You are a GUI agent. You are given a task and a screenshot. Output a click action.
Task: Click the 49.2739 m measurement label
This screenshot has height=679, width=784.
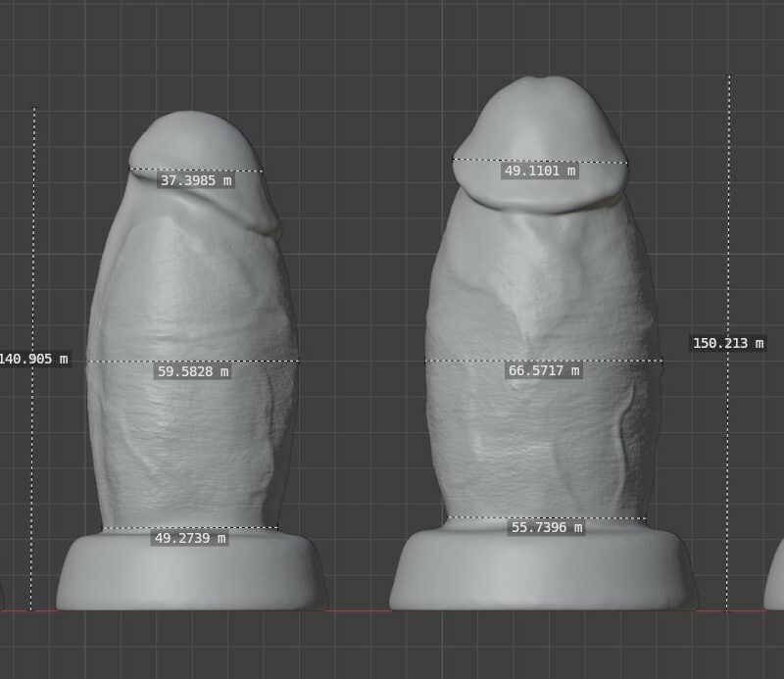(190, 538)
